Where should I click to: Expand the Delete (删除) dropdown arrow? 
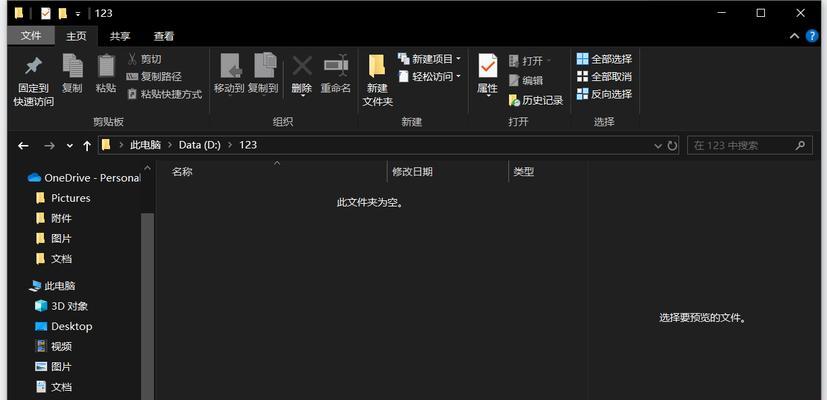point(302,96)
